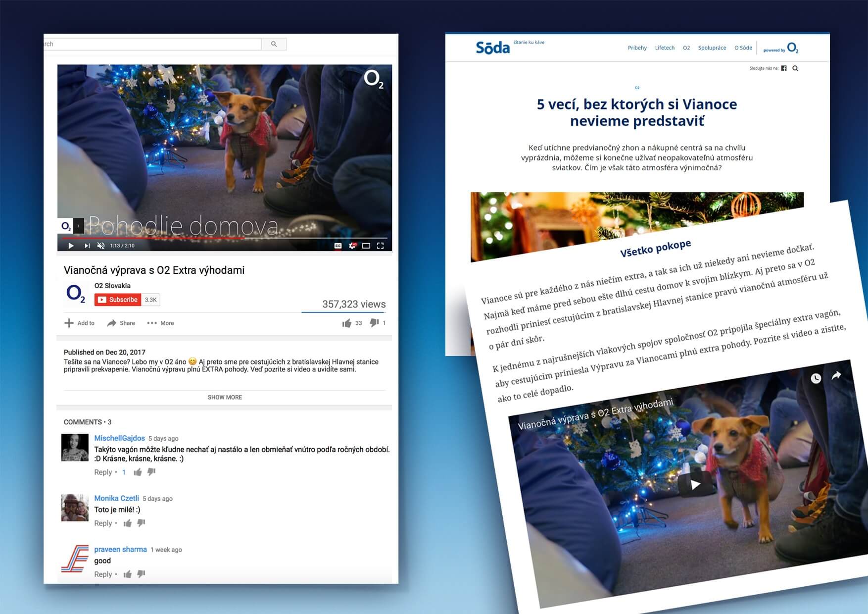Open the Add to playlist option
Image resolution: width=868 pixels, height=614 pixels.
click(79, 323)
